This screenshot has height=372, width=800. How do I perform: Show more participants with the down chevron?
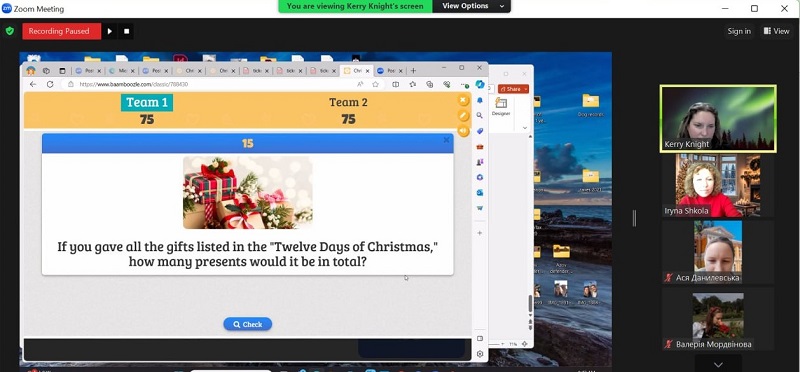pyautogui.click(x=718, y=364)
